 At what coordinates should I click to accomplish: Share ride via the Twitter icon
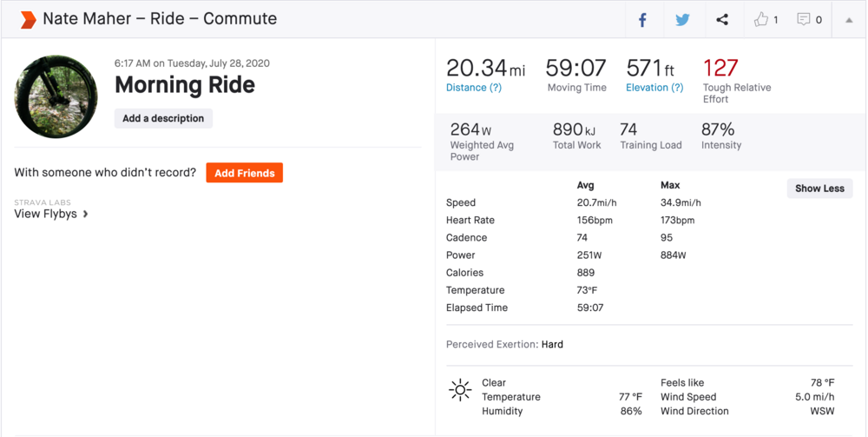coord(682,20)
